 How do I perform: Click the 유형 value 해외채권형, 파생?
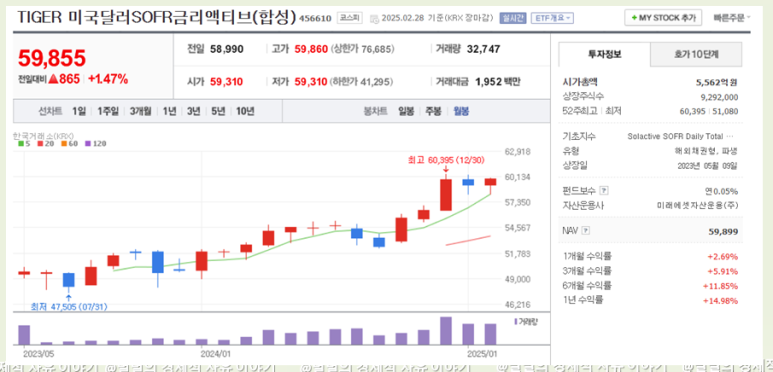[x=706, y=151]
